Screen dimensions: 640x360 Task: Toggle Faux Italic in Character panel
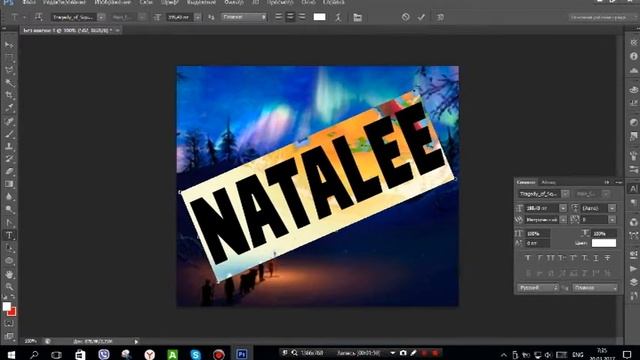(540, 258)
